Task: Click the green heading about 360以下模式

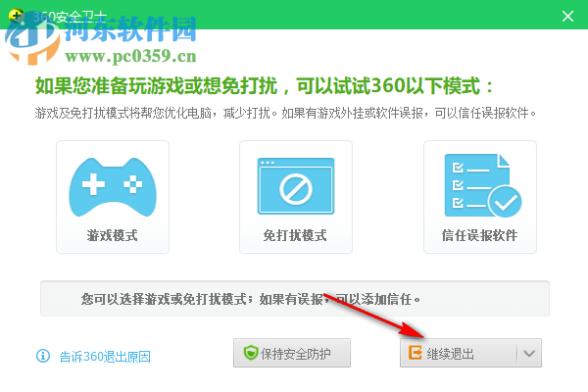Action: tap(264, 86)
